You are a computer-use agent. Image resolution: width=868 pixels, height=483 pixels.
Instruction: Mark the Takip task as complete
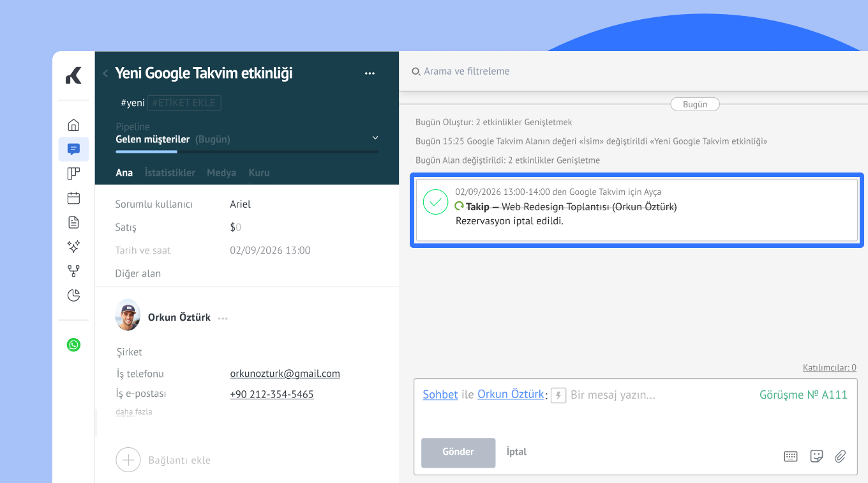click(435, 203)
